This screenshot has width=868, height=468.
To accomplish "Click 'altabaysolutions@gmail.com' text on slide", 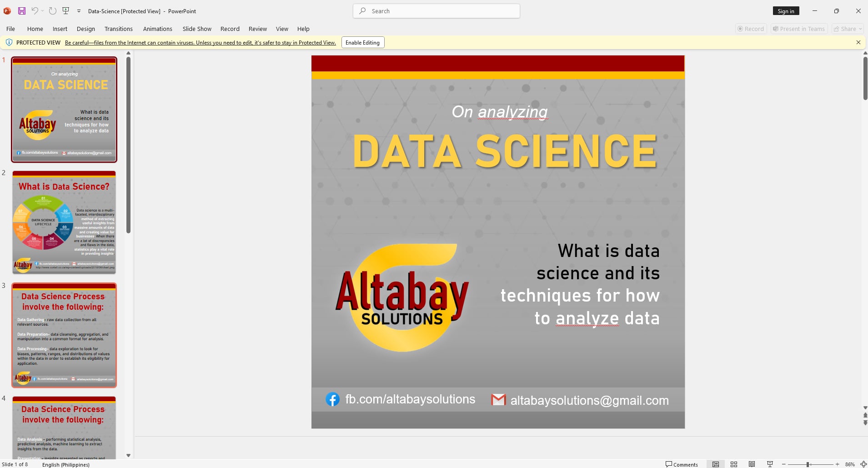I will tap(590, 400).
